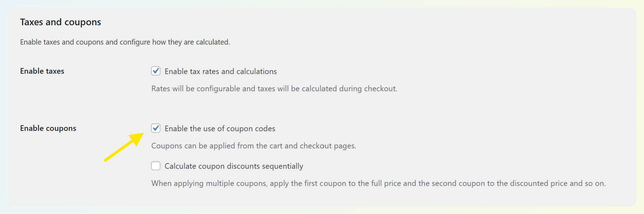Click blue checkmark beside coupon codes option
The width and height of the screenshot is (644, 214).
[156, 128]
